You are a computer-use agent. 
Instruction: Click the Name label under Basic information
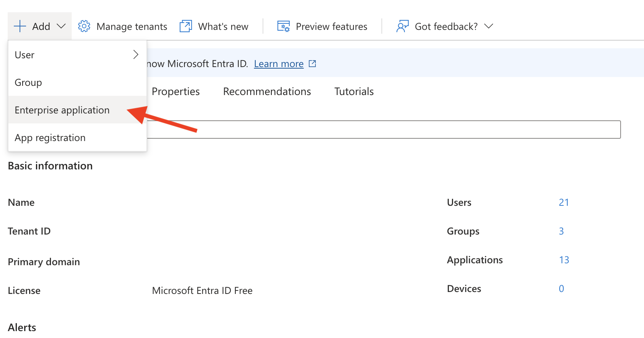[21, 202]
